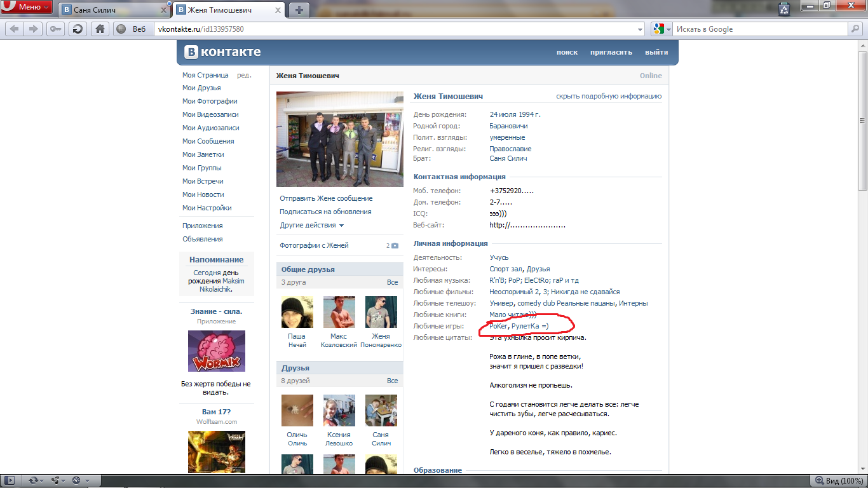Reload the page with refresh icon

77,29
